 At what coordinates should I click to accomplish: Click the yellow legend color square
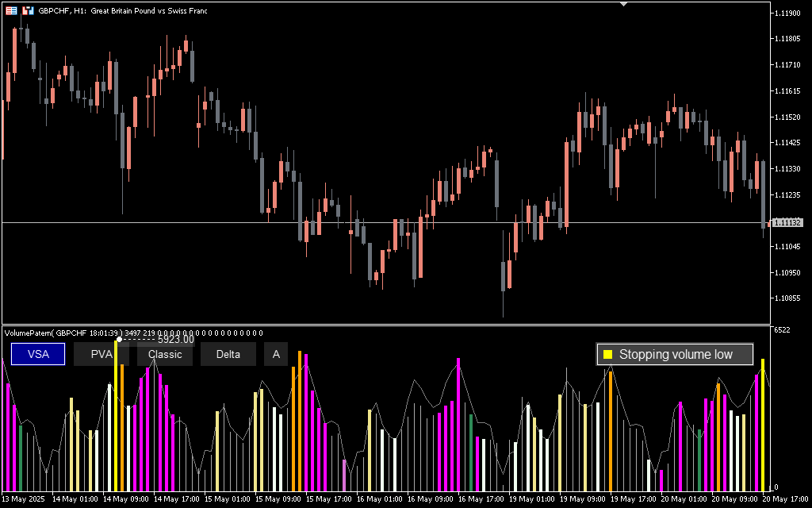608,355
